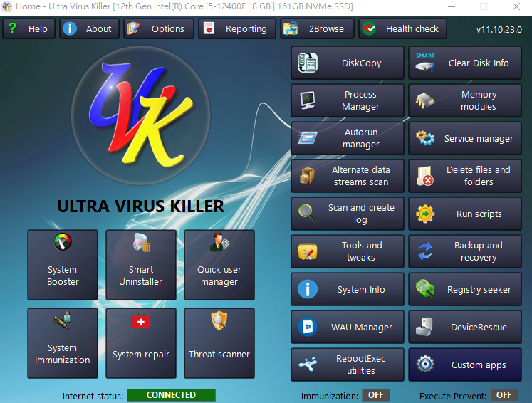
Task: Click the CONNECTED internet status indicator
Action: pyautogui.click(x=171, y=395)
